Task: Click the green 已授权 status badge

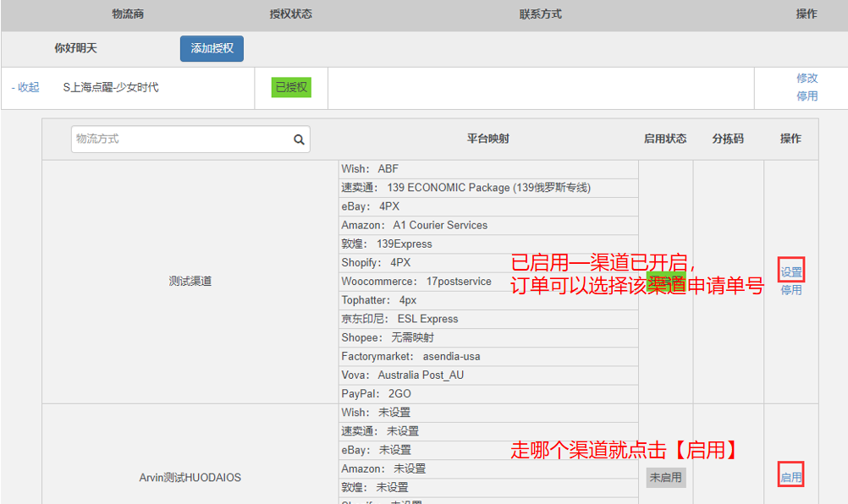Action: (291, 87)
